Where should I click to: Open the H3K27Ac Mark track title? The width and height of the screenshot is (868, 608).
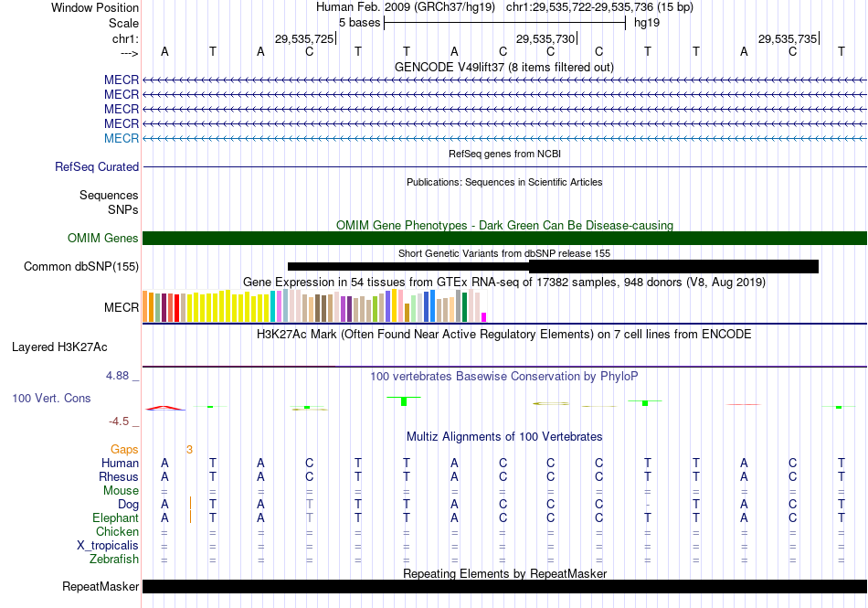click(x=503, y=334)
